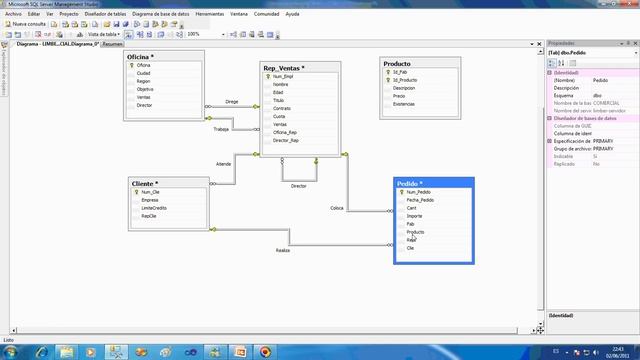This screenshot has height=360, width=640.
Task: Open the Archivo menu
Action: (x=13, y=14)
